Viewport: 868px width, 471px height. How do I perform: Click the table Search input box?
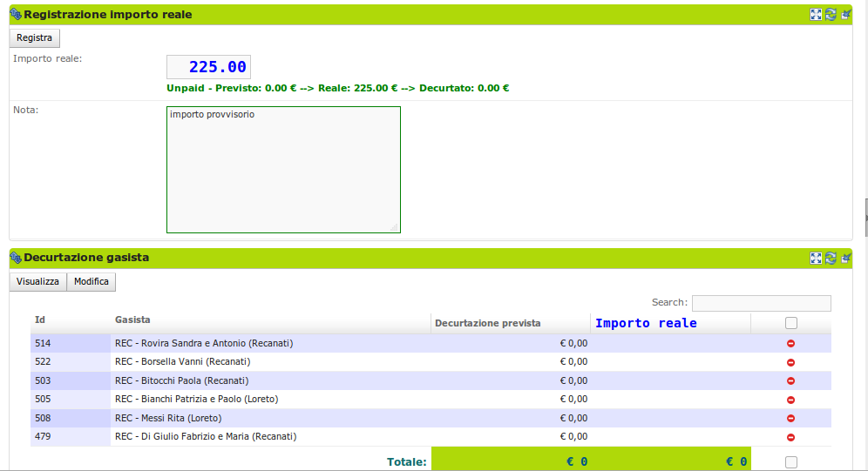point(761,303)
